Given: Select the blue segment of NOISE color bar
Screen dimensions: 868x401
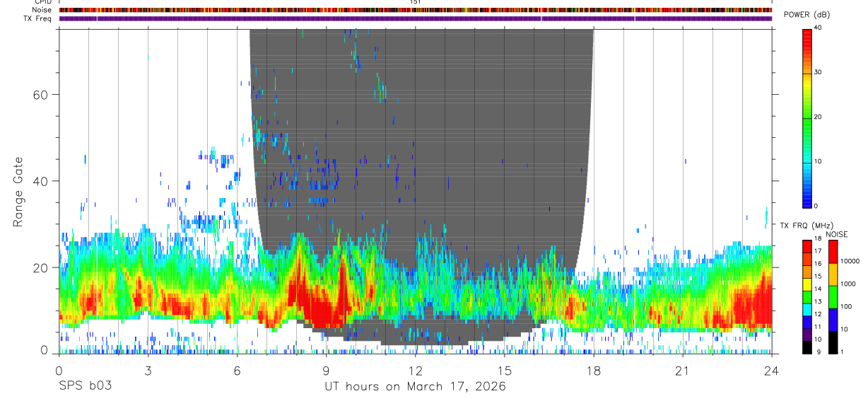Looking at the screenshot, I should pos(832,320).
